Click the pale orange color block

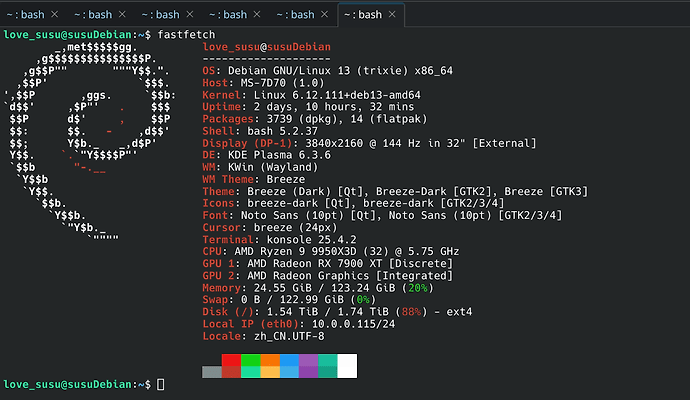point(270,372)
